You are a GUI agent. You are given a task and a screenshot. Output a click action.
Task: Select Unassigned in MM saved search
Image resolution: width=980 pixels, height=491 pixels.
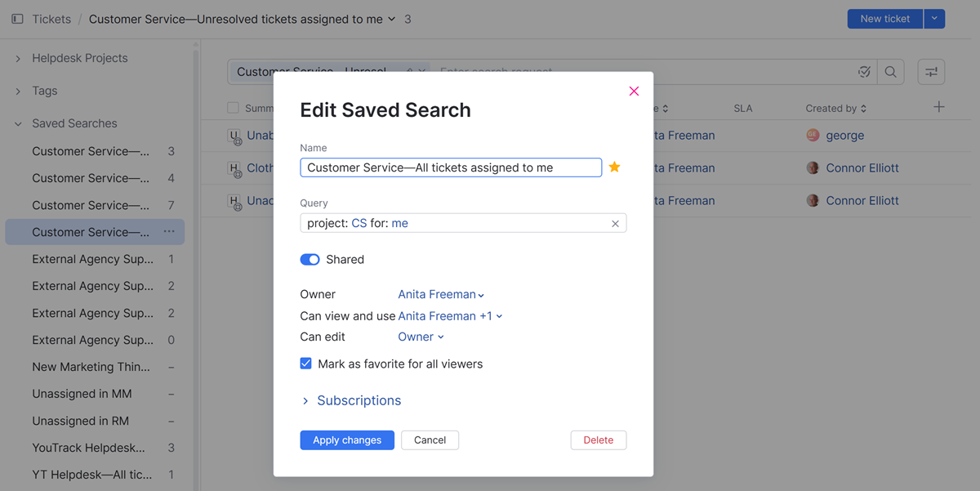pyautogui.click(x=82, y=394)
